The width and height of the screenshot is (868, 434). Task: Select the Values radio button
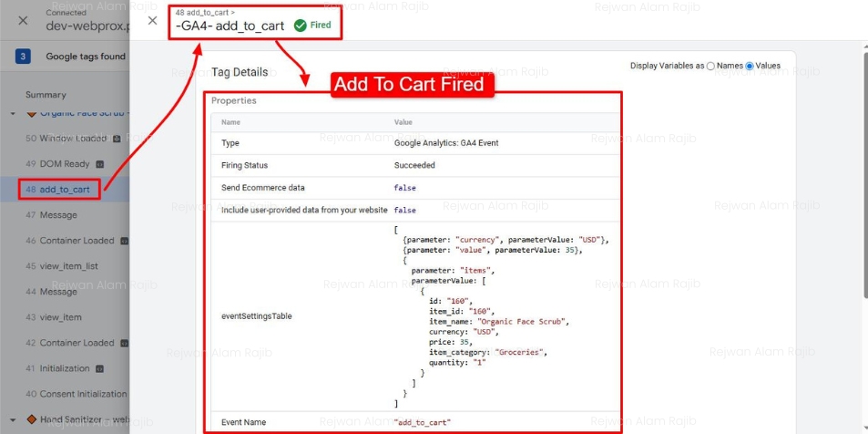(x=751, y=66)
